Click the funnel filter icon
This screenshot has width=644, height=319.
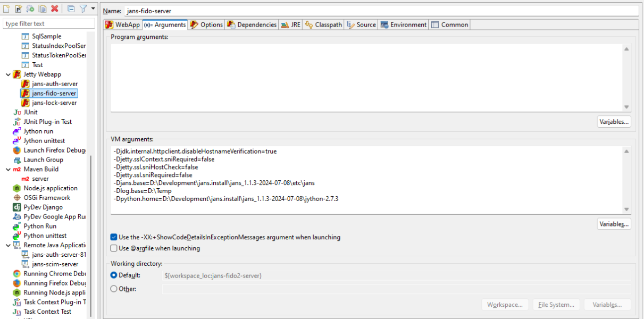pyautogui.click(x=83, y=9)
